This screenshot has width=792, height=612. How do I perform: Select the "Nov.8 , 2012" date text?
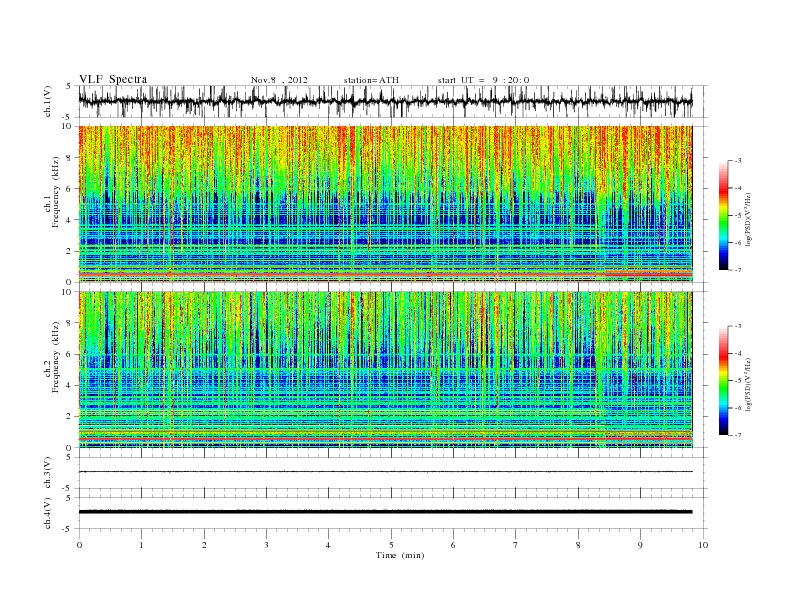(279, 80)
